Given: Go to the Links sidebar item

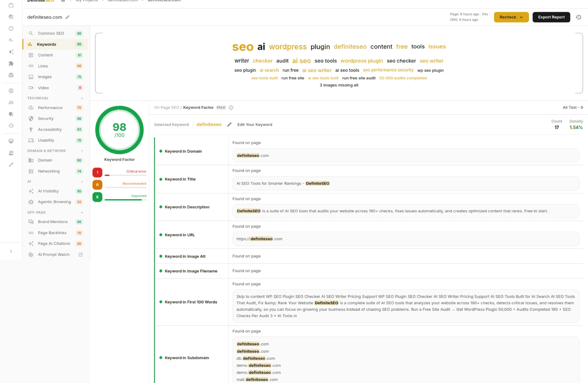Looking at the screenshot, I should (x=55, y=66).
